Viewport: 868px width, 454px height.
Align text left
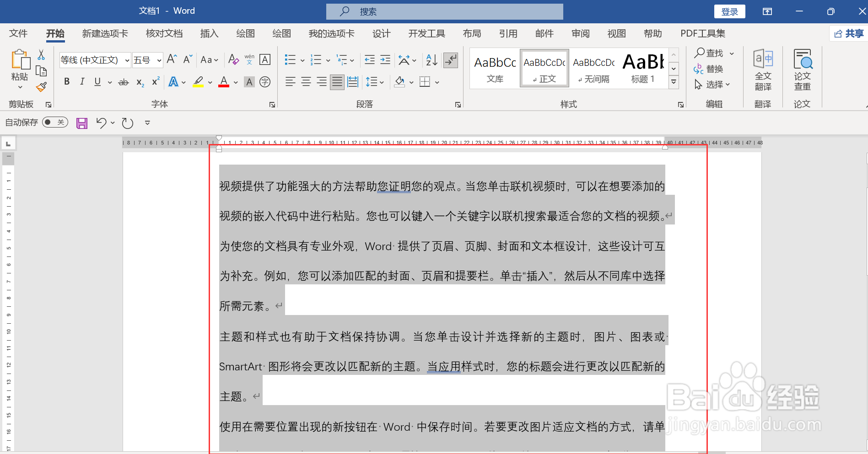pos(290,82)
